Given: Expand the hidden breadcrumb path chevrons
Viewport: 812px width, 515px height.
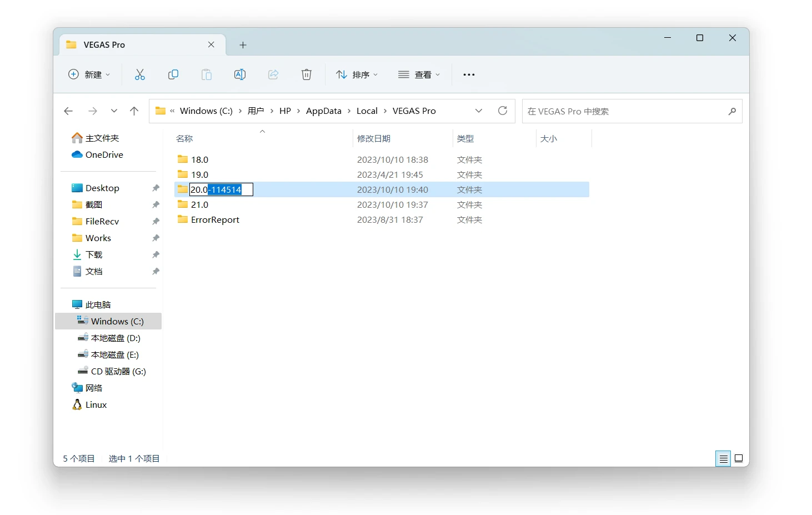Looking at the screenshot, I should 172,111.
